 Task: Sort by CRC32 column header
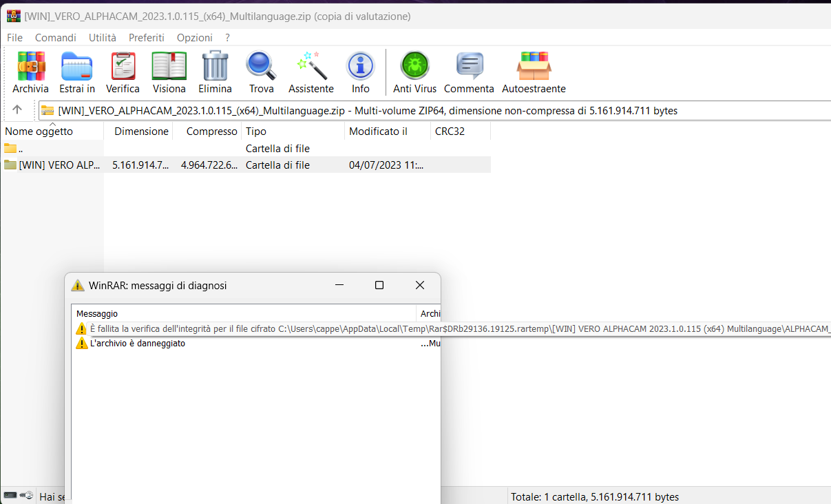point(461,131)
